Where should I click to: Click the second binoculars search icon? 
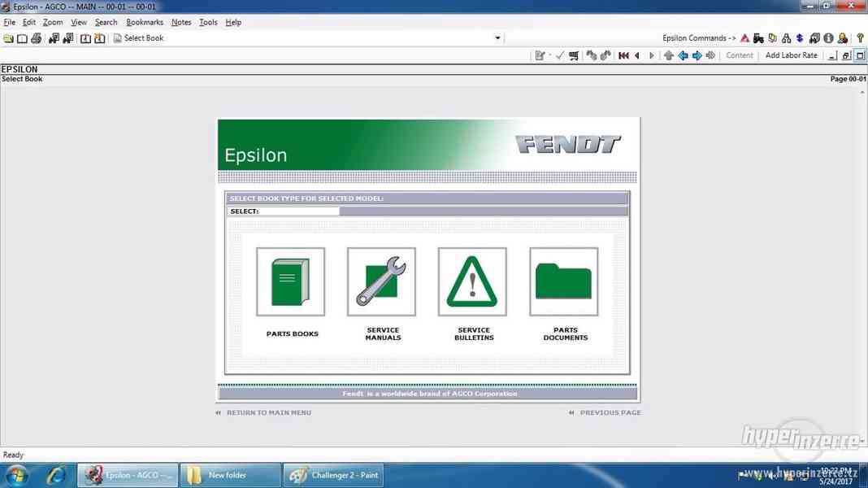[68, 38]
